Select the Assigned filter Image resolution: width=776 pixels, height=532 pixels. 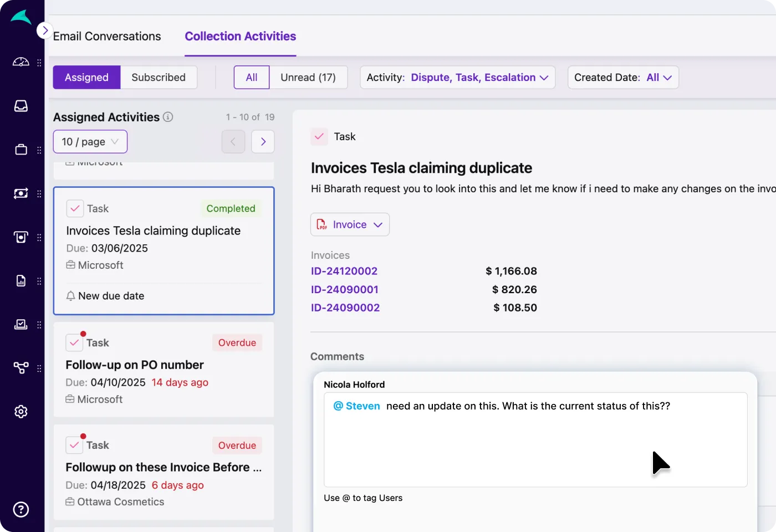(86, 78)
